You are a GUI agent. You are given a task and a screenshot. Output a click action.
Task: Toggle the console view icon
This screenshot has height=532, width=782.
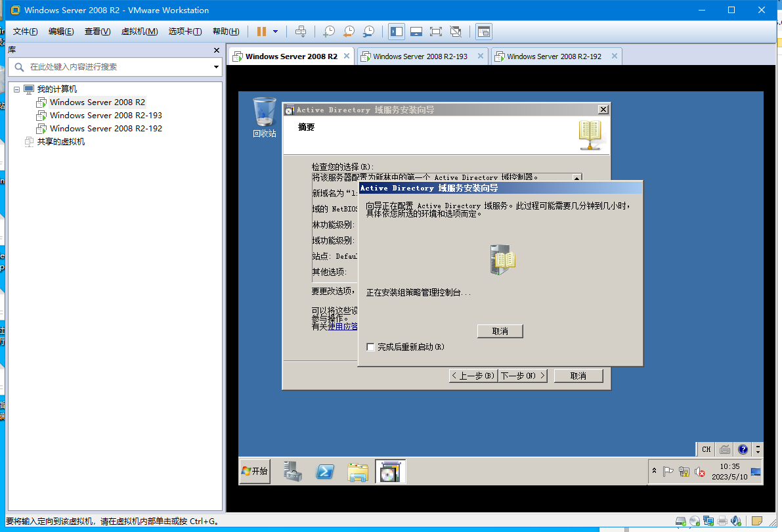(x=484, y=32)
